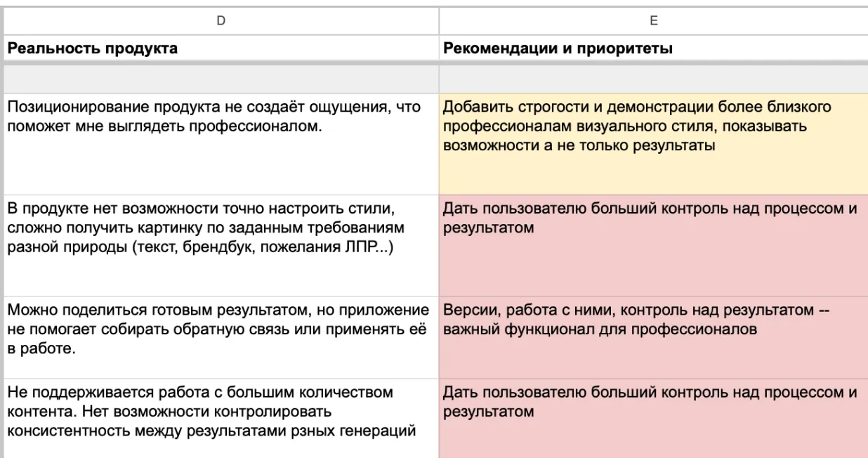Click the 'Реальность продукта' header cell
This screenshot has height=458, width=868.
(x=221, y=48)
